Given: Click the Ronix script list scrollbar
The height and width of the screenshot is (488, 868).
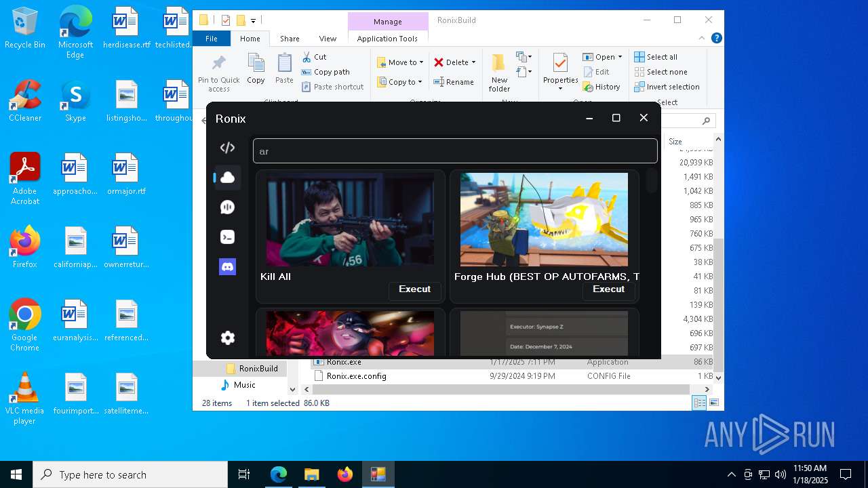Looking at the screenshot, I should point(651,182).
